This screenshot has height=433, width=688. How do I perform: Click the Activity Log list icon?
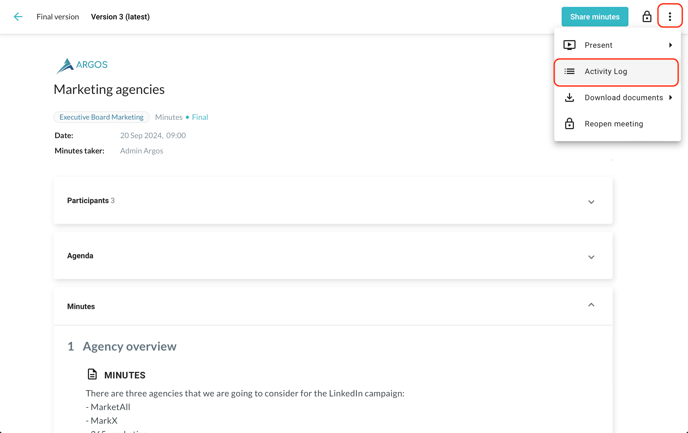click(569, 71)
